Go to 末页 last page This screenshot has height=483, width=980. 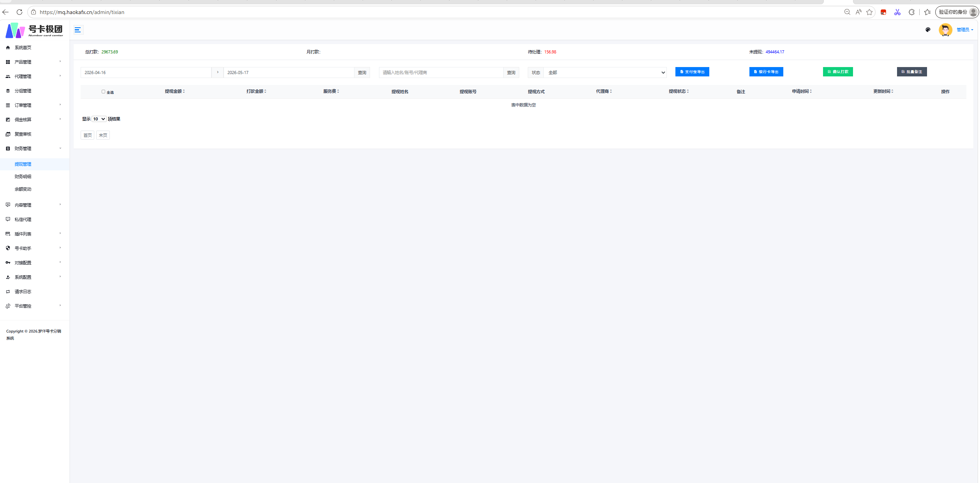click(x=103, y=135)
